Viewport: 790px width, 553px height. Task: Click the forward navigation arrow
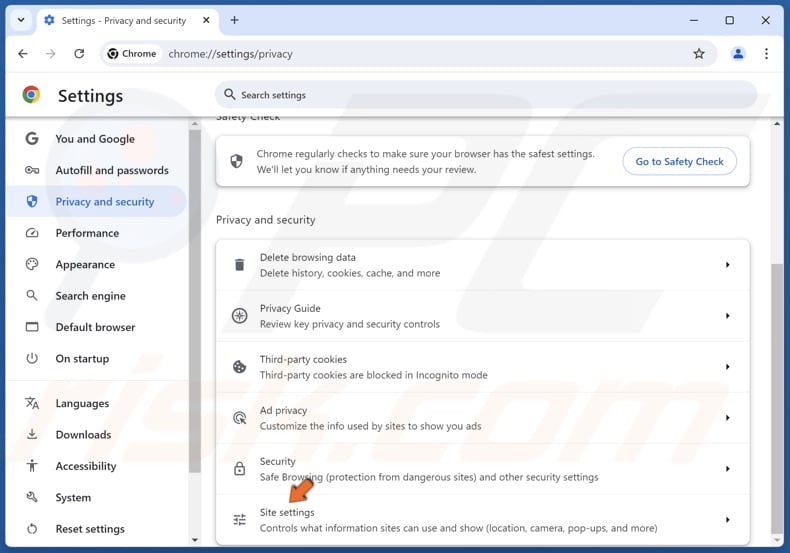click(50, 54)
